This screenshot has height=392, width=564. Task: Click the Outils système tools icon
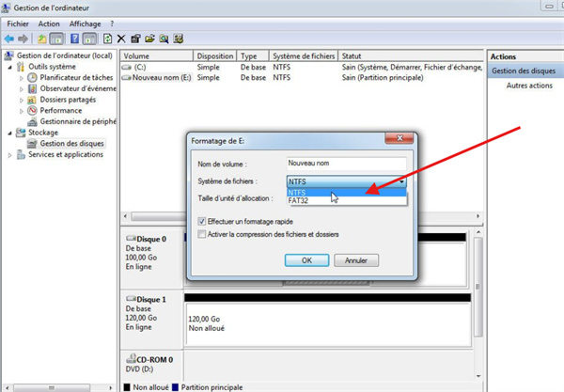[21, 67]
